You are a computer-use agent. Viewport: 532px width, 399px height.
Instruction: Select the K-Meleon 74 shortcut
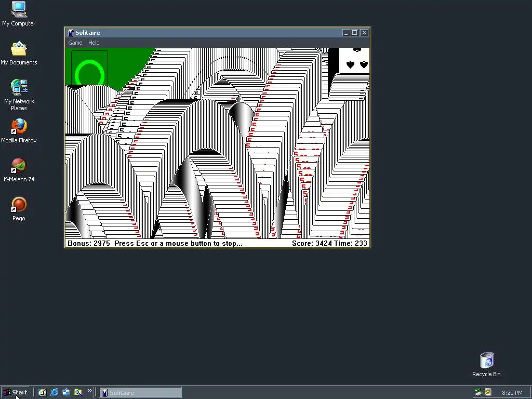point(19,170)
